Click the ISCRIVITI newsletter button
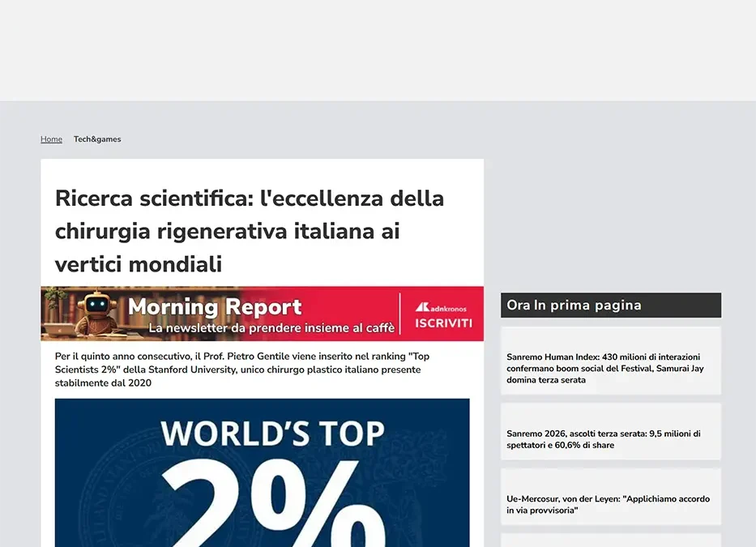The width and height of the screenshot is (756, 547). [x=443, y=323]
